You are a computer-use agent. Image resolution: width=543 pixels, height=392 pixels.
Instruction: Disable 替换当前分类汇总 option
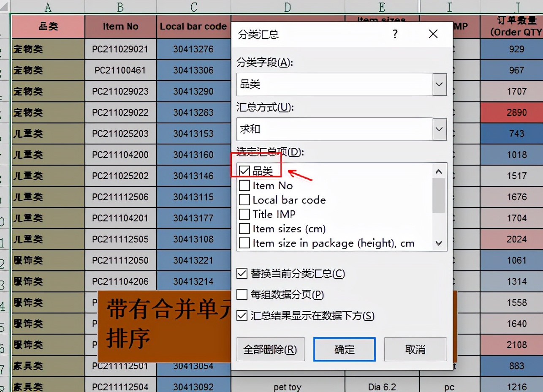242,274
